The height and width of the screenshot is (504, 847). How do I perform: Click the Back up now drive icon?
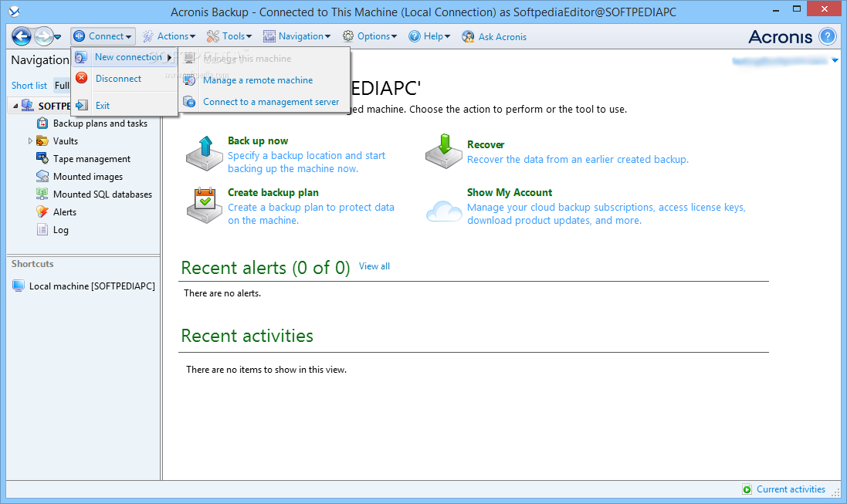coord(204,154)
